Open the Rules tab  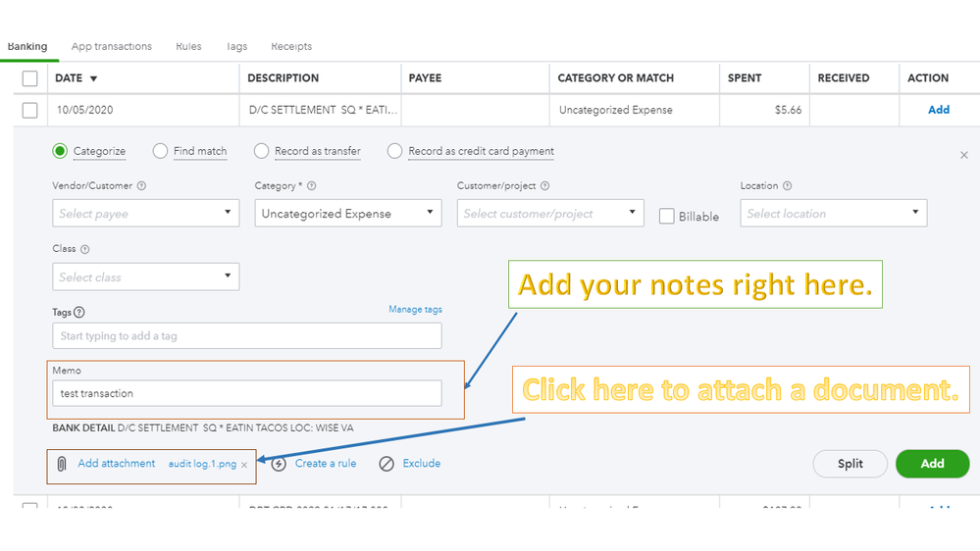pos(188,46)
